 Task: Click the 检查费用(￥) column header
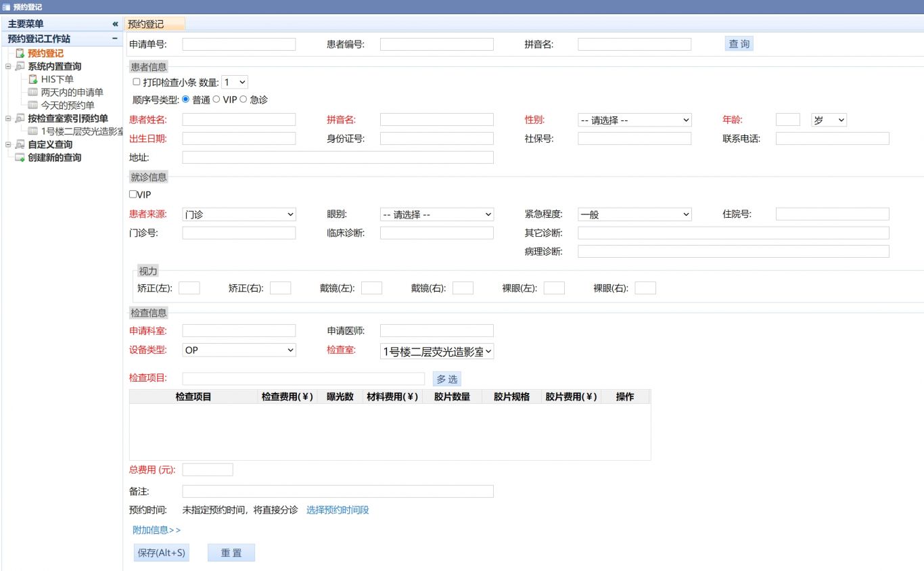click(287, 397)
